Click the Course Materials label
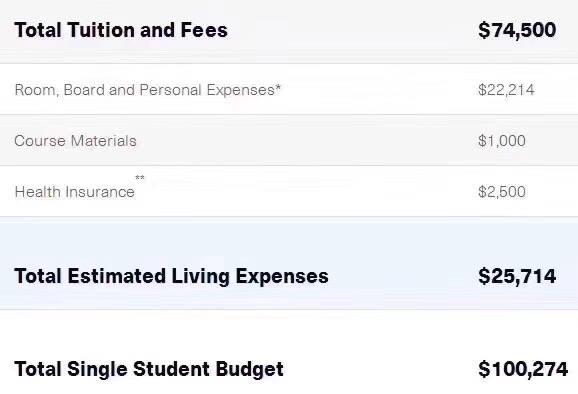The width and height of the screenshot is (578, 394). point(75,141)
